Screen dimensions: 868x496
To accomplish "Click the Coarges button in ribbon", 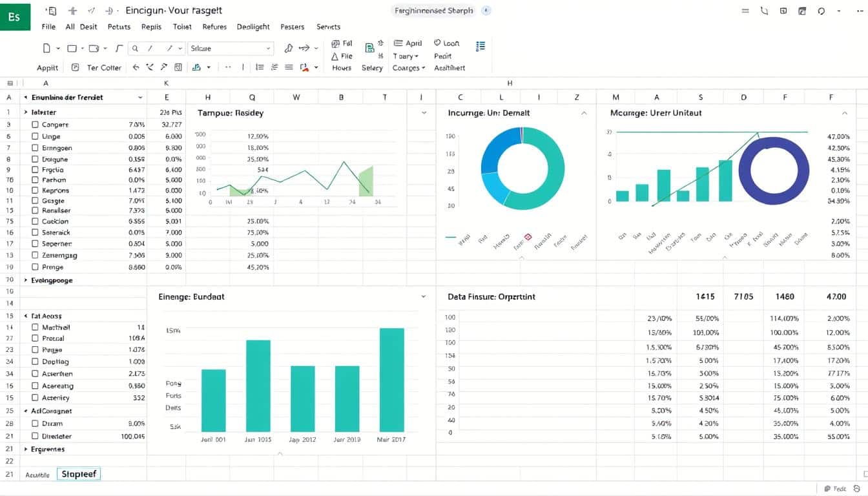I will pos(408,68).
